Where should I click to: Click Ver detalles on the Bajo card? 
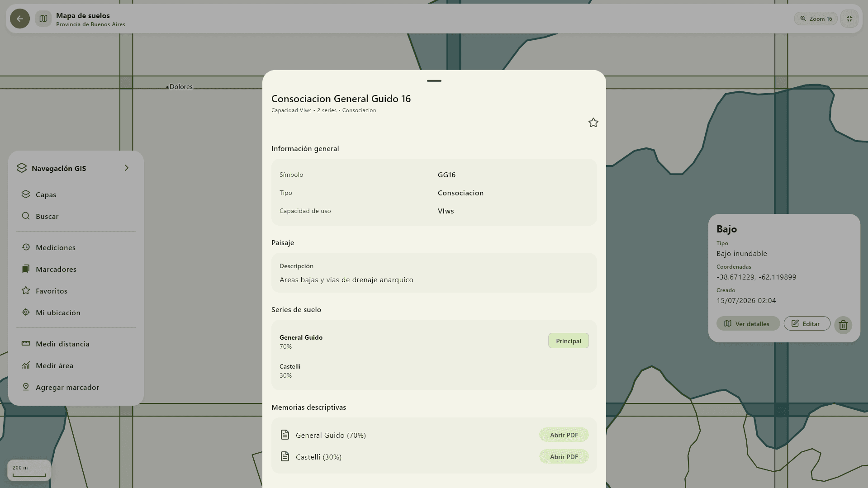pyautogui.click(x=748, y=323)
